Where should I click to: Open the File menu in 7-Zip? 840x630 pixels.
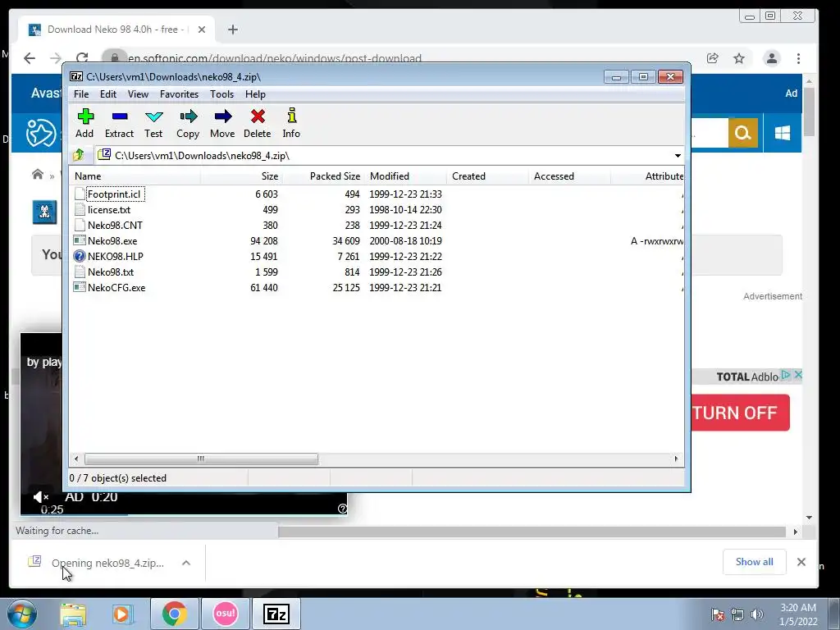click(x=81, y=94)
